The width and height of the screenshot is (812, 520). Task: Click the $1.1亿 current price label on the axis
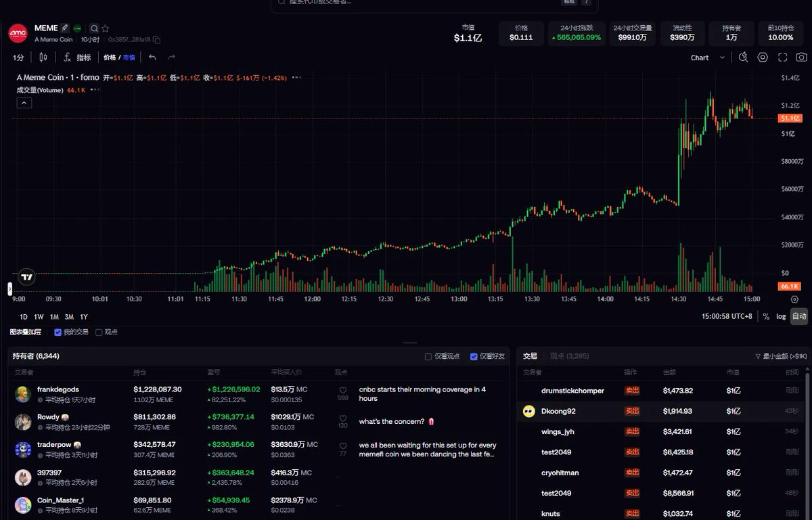click(x=790, y=118)
